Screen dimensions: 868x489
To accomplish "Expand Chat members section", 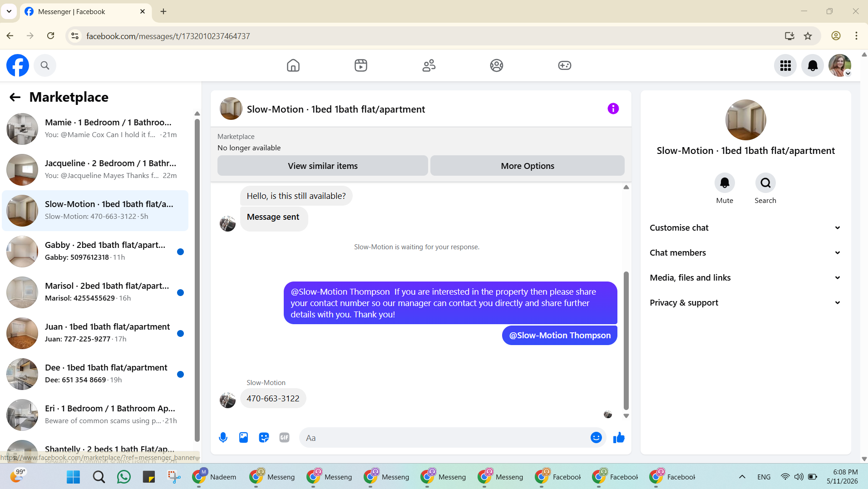I will coord(745,253).
